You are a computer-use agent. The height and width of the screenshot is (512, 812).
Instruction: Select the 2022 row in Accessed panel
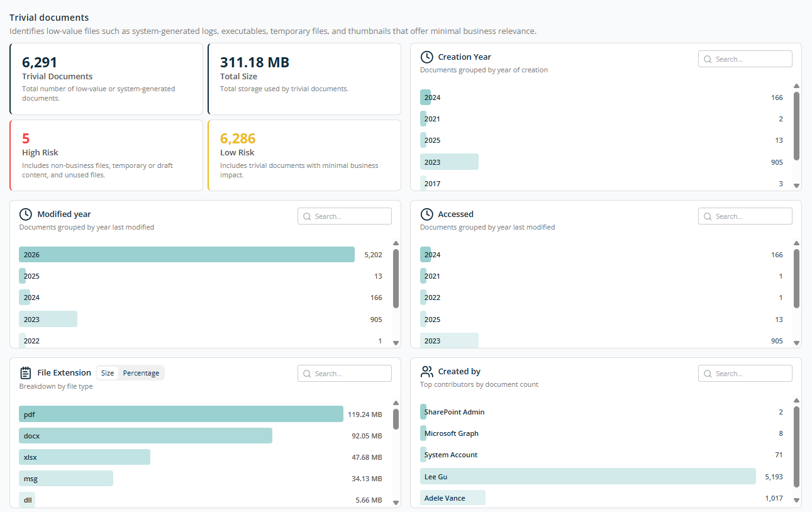(601, 298)
